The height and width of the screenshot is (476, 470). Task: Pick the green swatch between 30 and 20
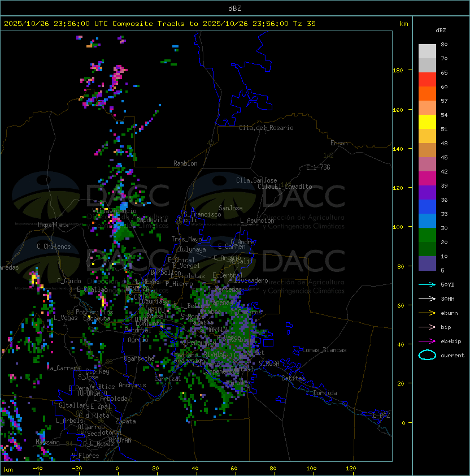pos(427,235)
